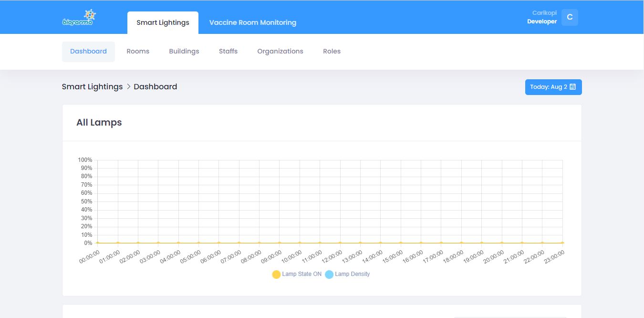
Task: Click the Smart Lightings breadcrumb link
Action: pos(92,86)
